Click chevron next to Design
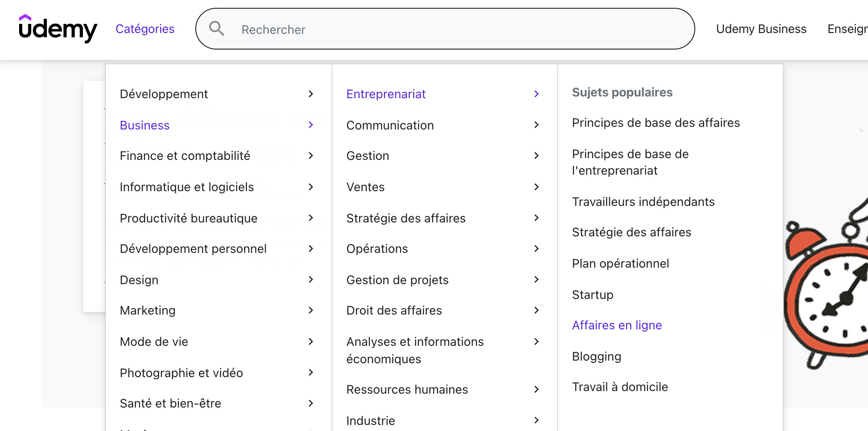868x431 pixels. (311, 280)
